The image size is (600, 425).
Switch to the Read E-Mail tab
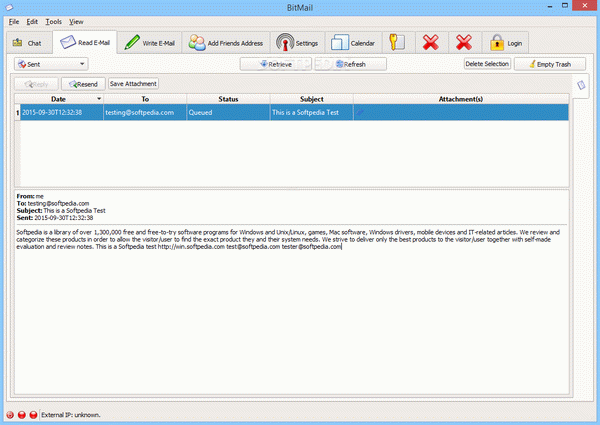(x=85, y=42)
